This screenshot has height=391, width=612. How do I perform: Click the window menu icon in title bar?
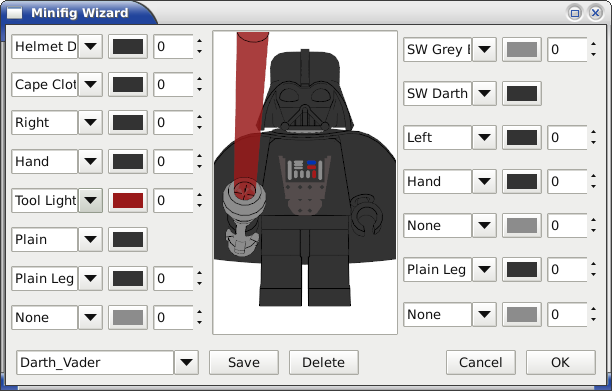click(15, 13)
